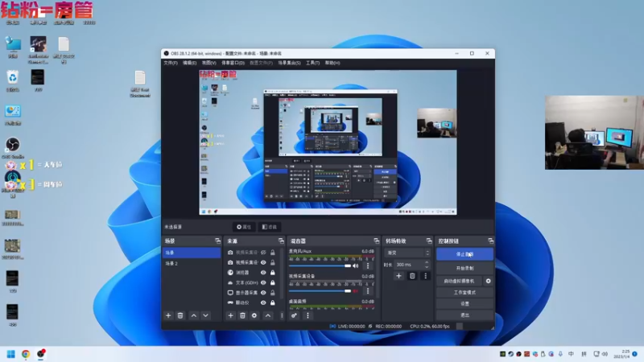Click the Sources list vertical scrollbar

282,273
